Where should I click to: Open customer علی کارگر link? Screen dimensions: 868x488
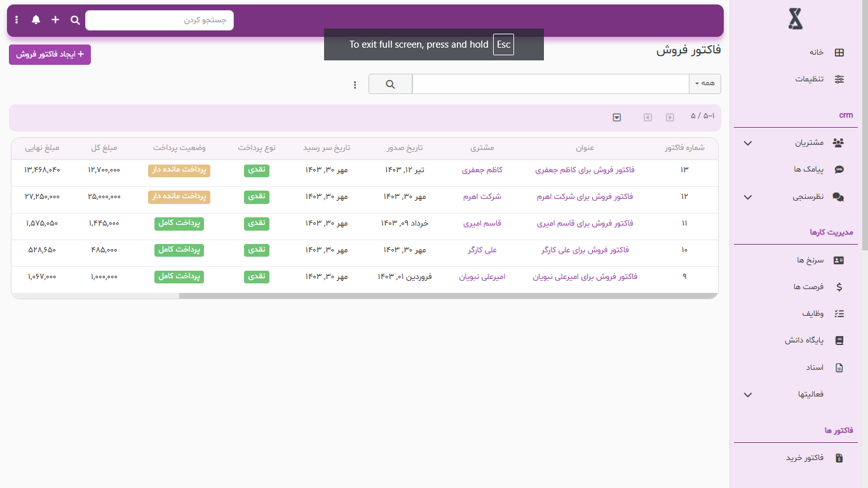pos(482,250)
